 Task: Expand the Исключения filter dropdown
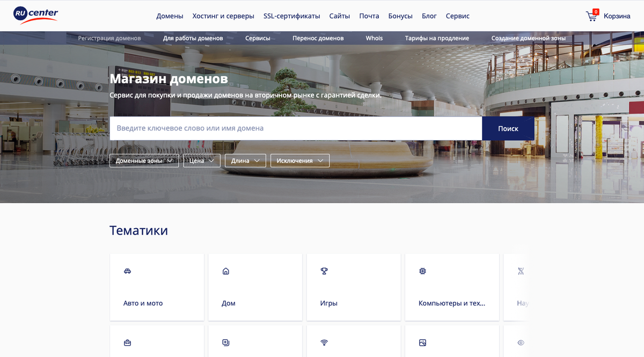tap(300, 161)
